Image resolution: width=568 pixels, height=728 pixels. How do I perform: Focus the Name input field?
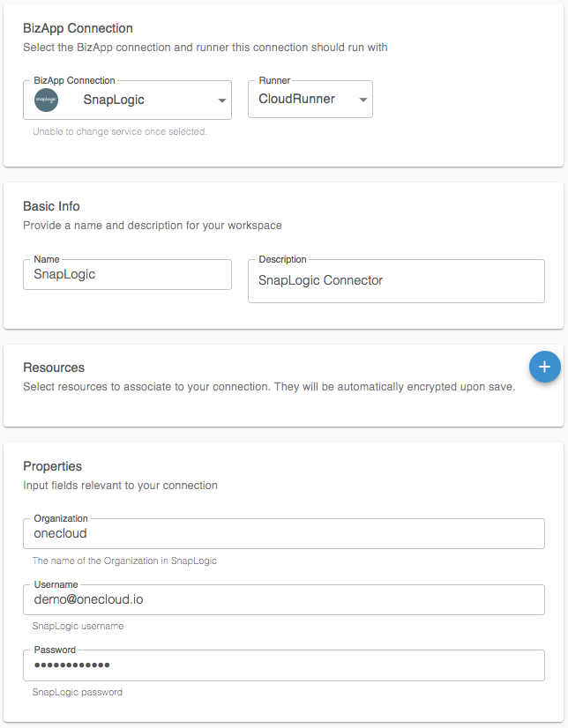(127, 274)
